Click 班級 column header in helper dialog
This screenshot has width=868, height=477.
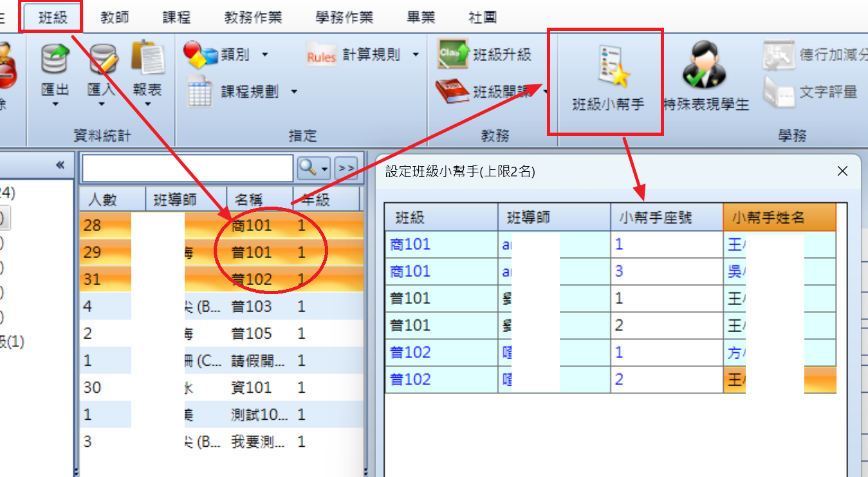tap(441, 218)
